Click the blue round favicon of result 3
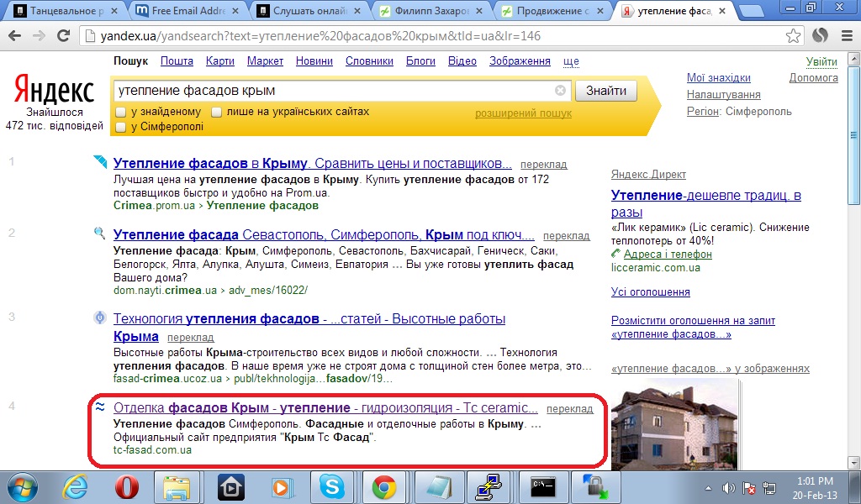Screen dimensions: 861x504 [100, 317]
